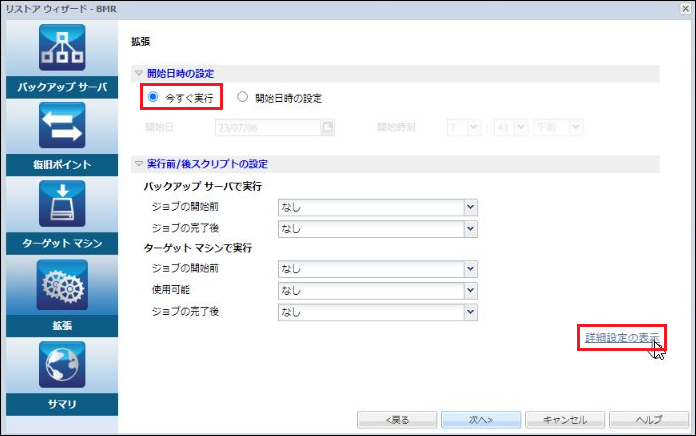Open the サマリ globe icon
696x436 pixels.
coord(62,365)
